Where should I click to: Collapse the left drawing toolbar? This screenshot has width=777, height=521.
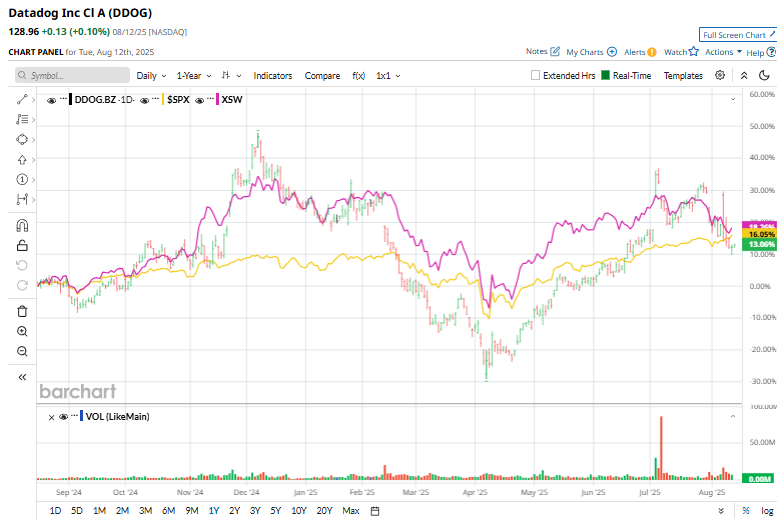click(x=22, y=377)
